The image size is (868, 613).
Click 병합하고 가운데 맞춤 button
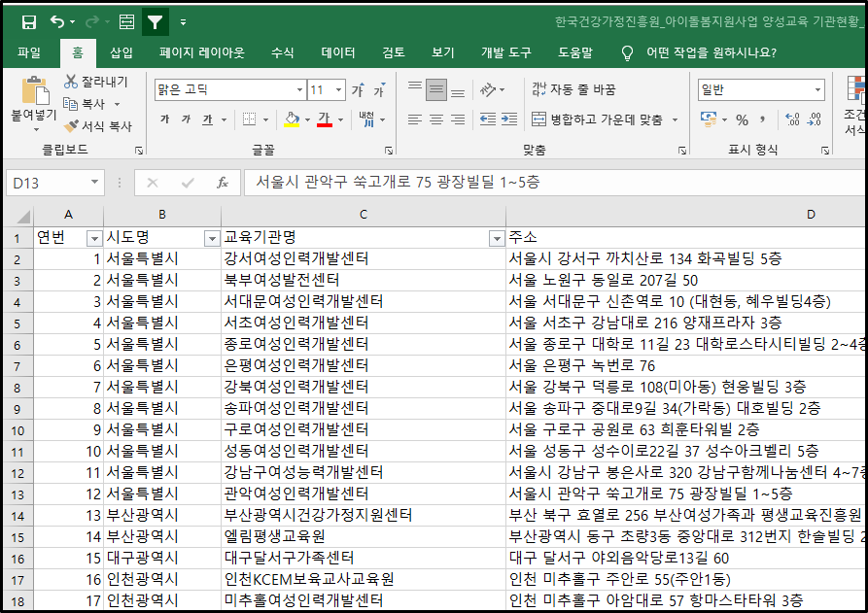coord(597,119)
